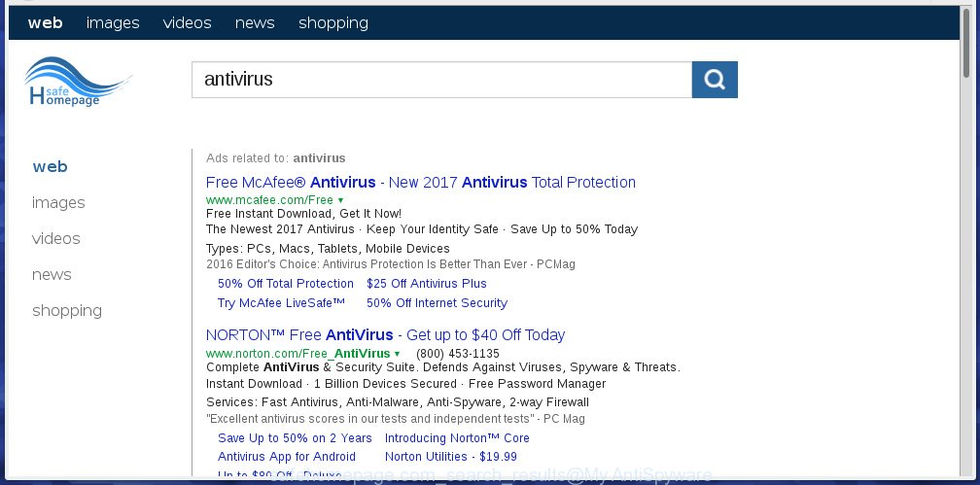Click the Safe Homepage wave logo

pos(78,82)
